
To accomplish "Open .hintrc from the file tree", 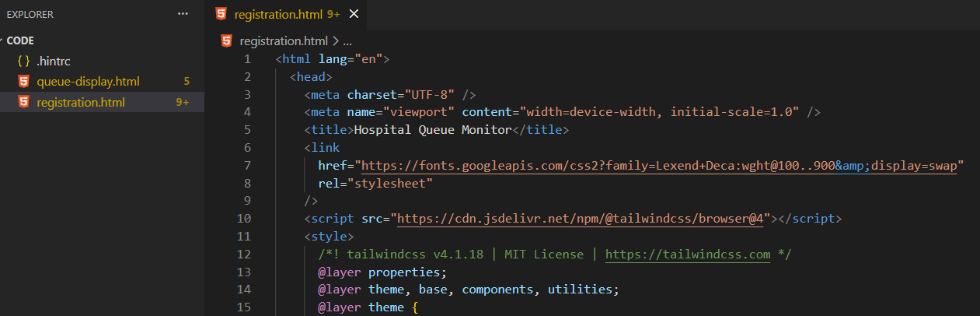I will [x=54, y=61].
